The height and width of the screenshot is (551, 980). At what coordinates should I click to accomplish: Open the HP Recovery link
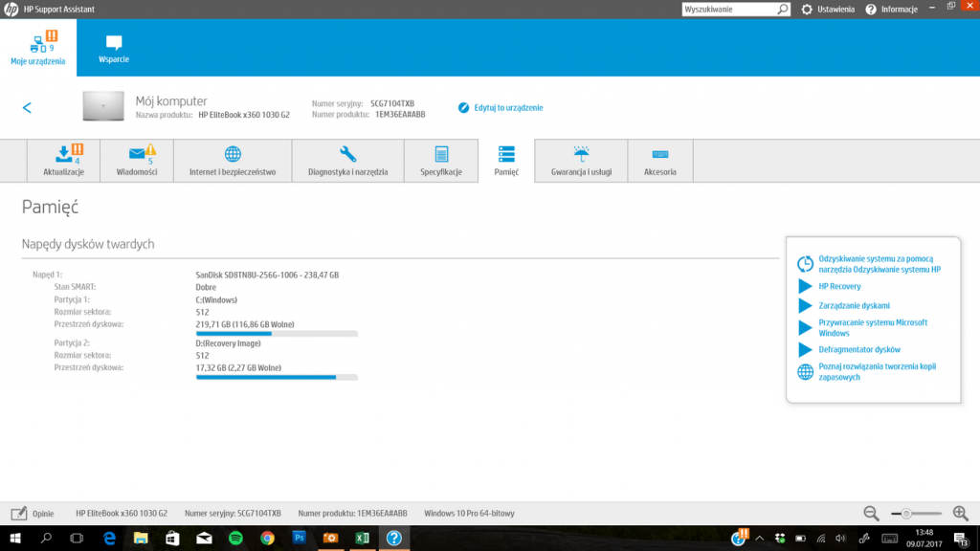pyautogui.click(x=839, y=286)
